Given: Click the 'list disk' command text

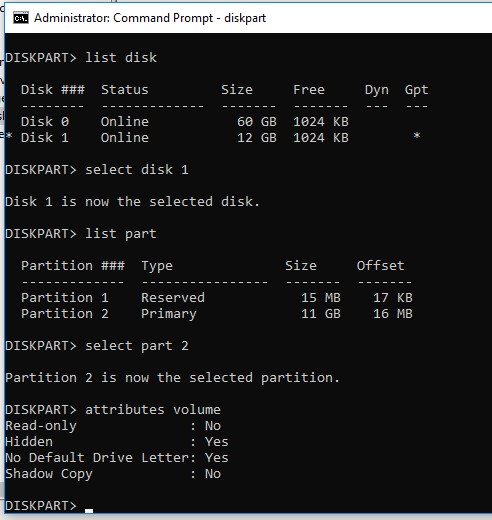Looking at the screenshot, I should coord(121,58).
